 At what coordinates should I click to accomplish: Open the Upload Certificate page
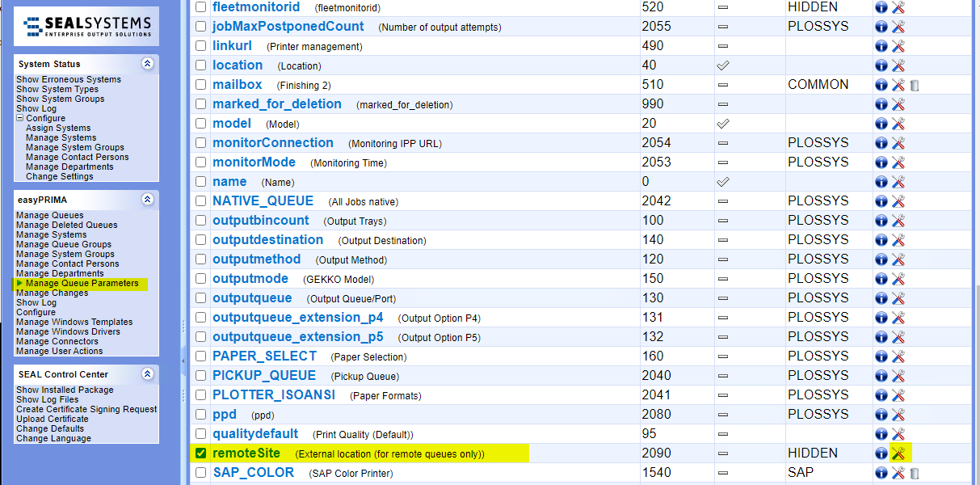(52, 419)
